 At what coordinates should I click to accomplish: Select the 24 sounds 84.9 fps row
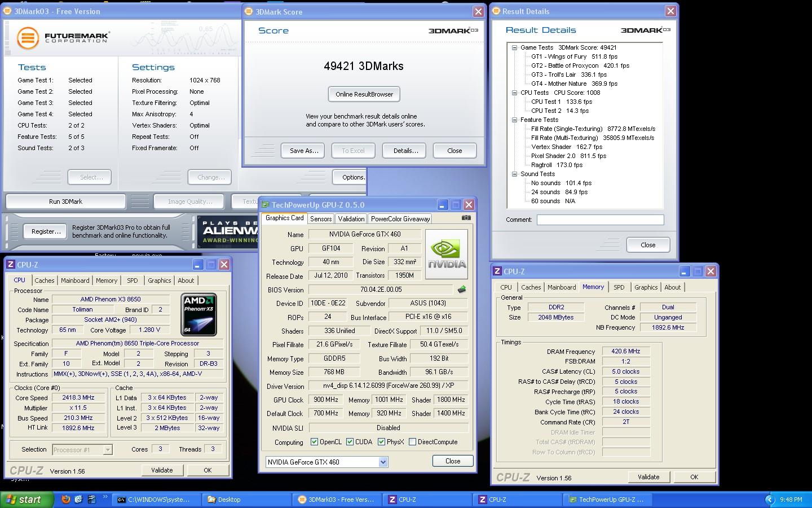coord(559,192)
